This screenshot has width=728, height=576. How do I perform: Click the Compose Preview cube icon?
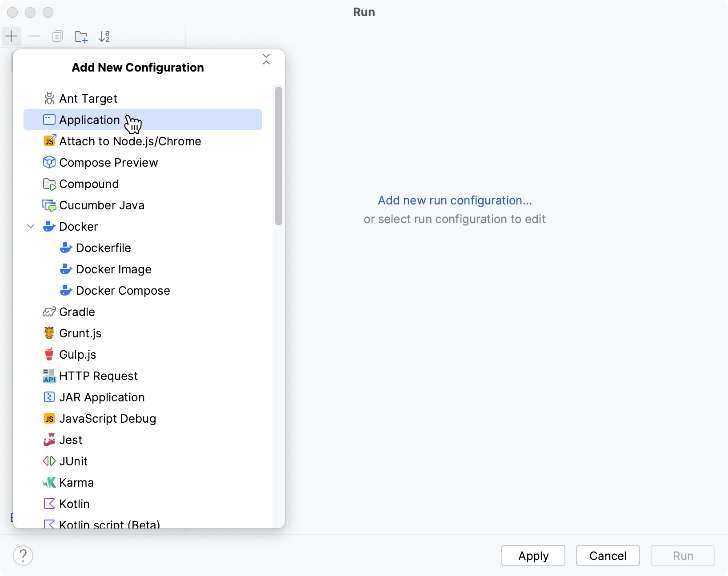[49, 162]
